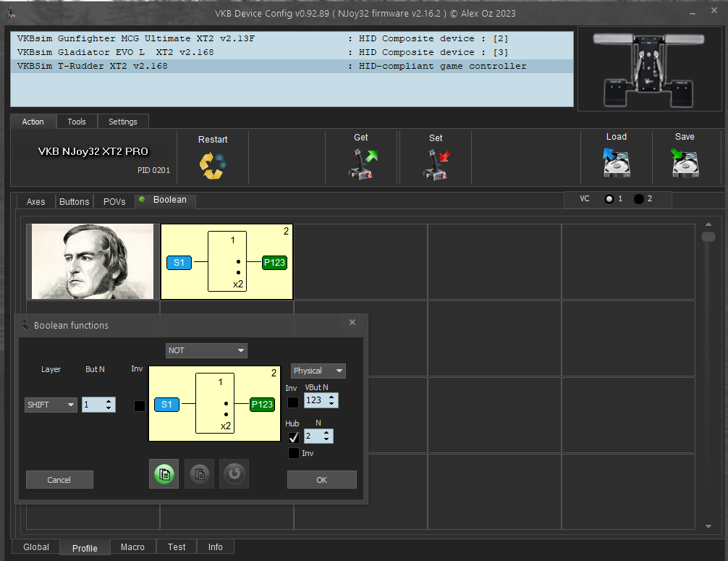Save profile to disk icon
The width and height of the screenshot is (728, 561).
684,164
